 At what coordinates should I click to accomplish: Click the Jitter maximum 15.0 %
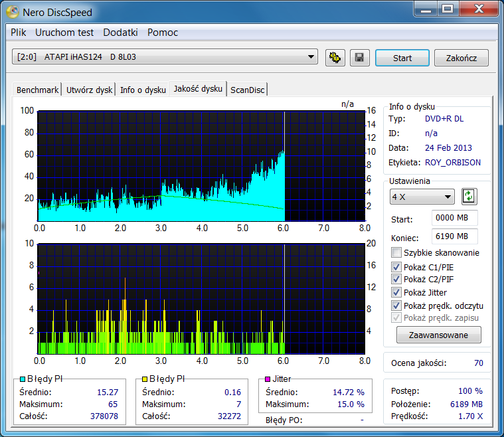pyautogui.click(x=351, y=404)
